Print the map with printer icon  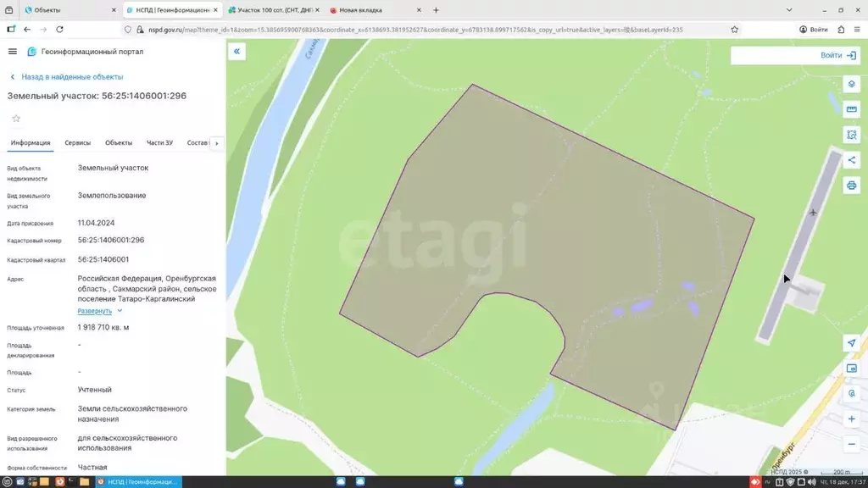(851, 186)
